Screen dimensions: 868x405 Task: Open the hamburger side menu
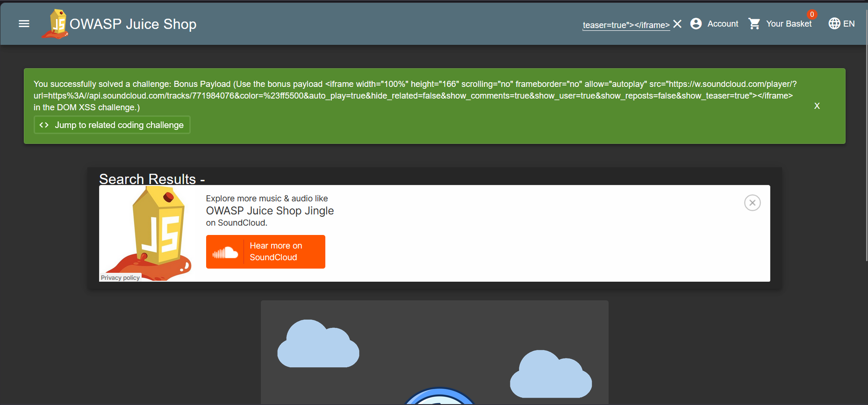24,24
